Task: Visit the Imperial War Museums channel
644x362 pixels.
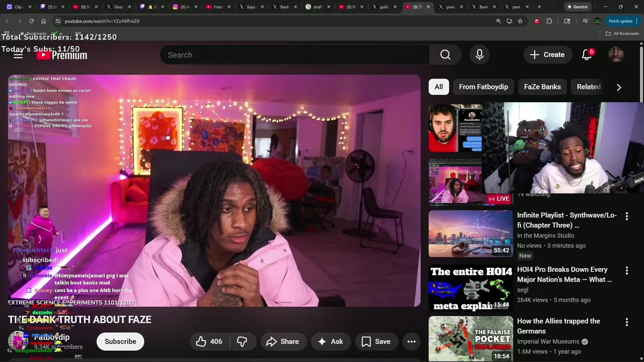Action: [548, 341]
